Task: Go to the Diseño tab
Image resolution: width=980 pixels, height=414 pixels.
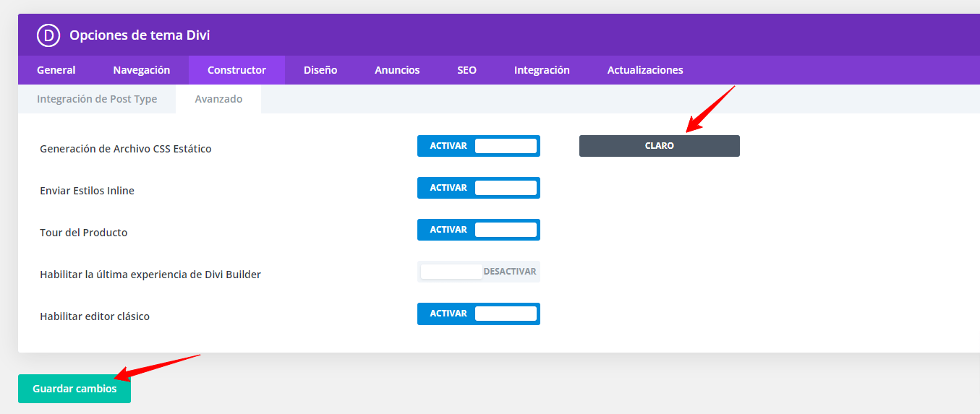Action: [320, 70]
